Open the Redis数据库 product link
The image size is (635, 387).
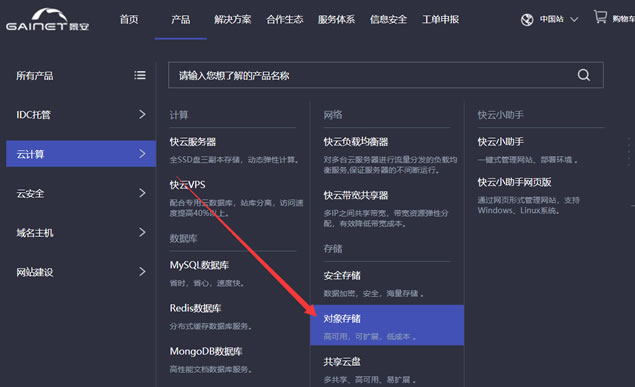(x=195, y=308)
